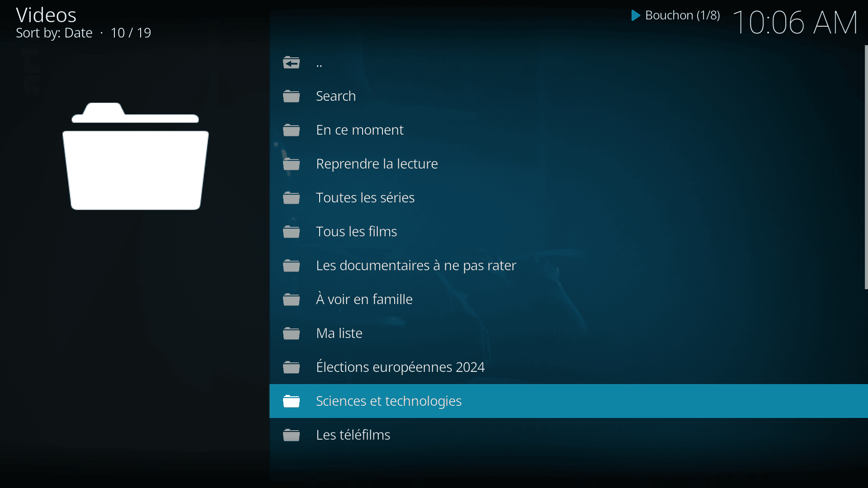Click the Ma liste folder icon
Viewport: 868px width, 488px height.
point(291,333)
